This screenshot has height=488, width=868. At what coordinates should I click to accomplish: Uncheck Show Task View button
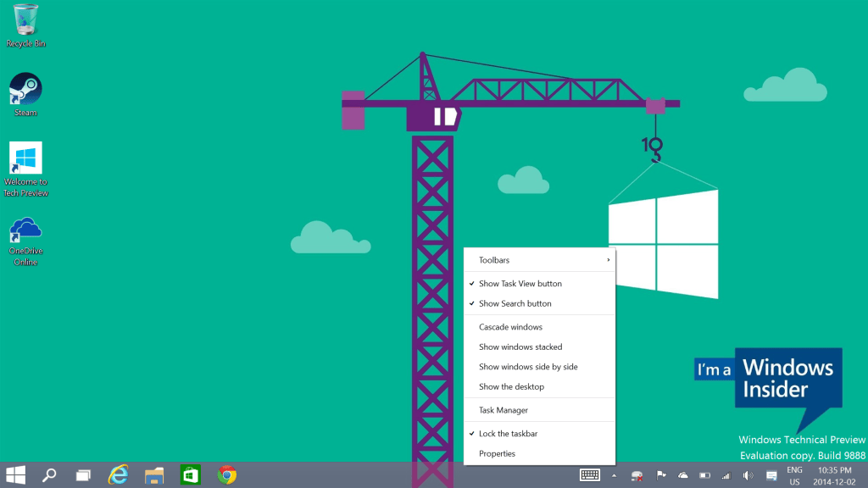click(540, 283)
